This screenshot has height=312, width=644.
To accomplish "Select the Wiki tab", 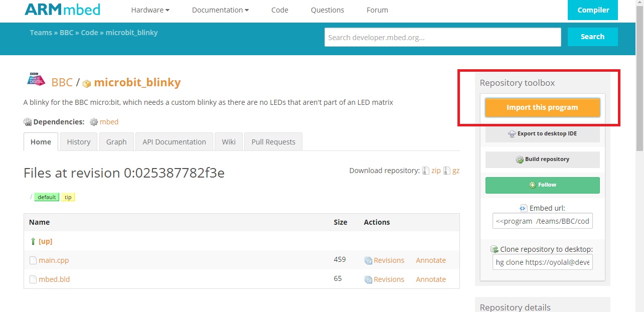I will coord(229,142).
